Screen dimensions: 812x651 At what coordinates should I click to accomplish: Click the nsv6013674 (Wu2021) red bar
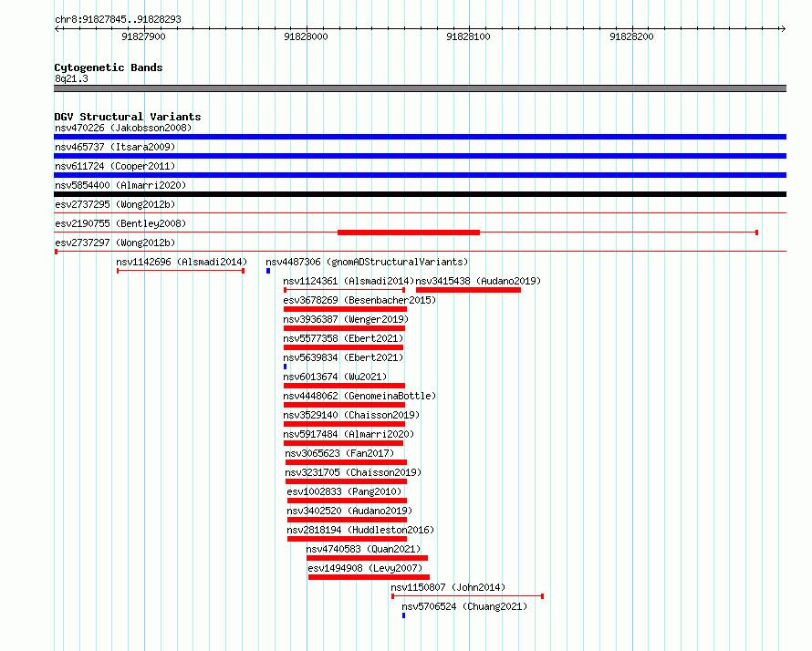344,386
